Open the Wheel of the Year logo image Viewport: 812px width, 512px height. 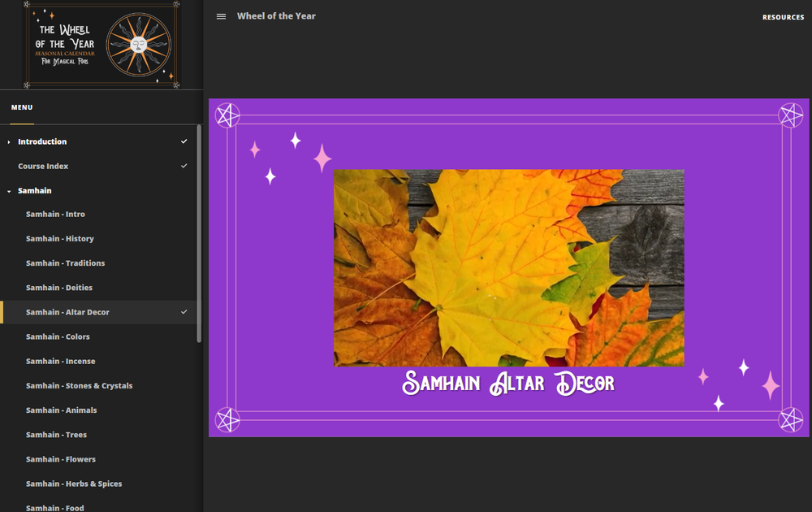tap(101, 45)
